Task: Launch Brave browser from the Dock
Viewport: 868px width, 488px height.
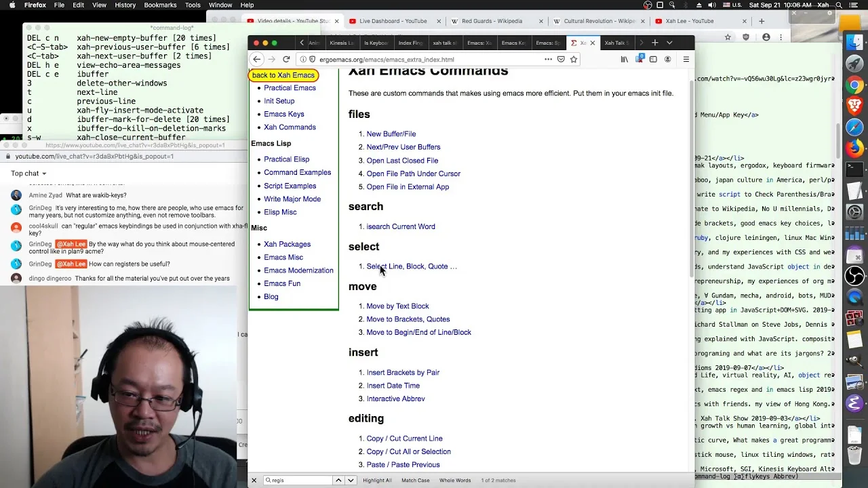Action: pyautogui.click(x=854, y=106)
